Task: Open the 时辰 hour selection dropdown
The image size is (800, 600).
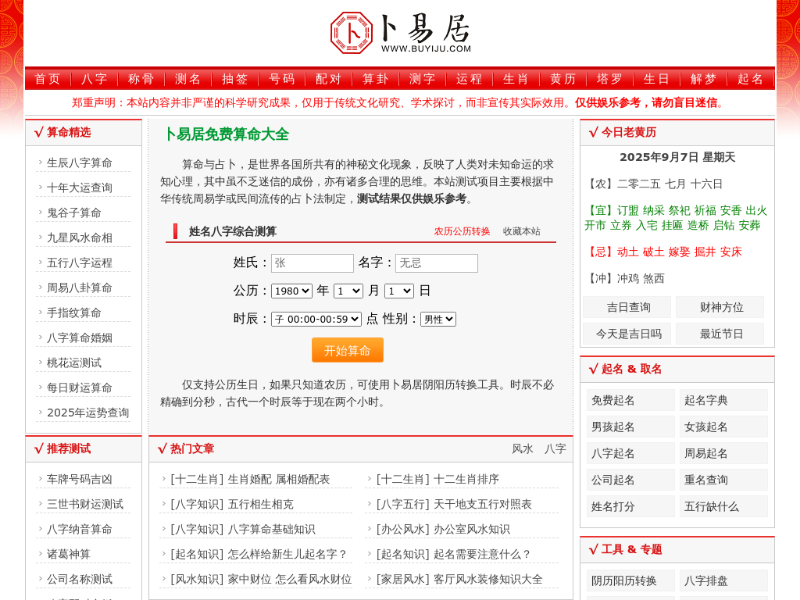Action: pyautogui.click(x=316, y=319)
